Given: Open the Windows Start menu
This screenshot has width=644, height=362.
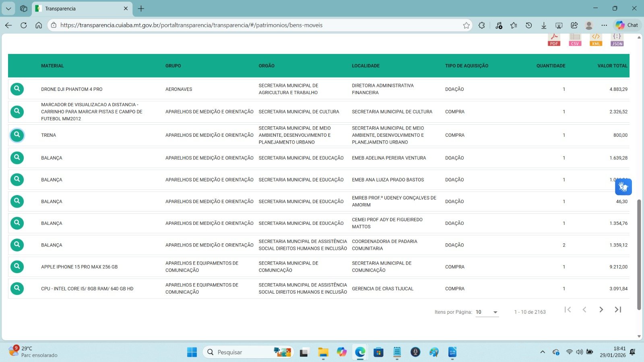Looking at the screenshot, I should click(192, 352).
